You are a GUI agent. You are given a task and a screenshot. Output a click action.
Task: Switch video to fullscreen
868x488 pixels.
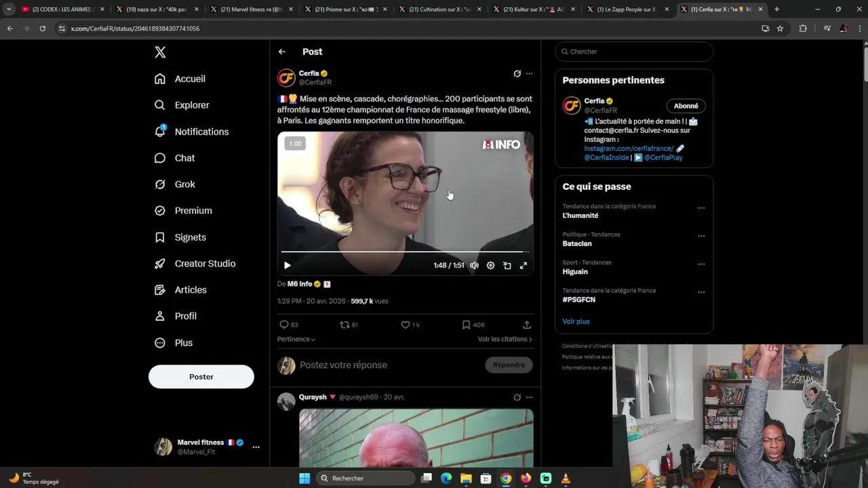point(524,266)
